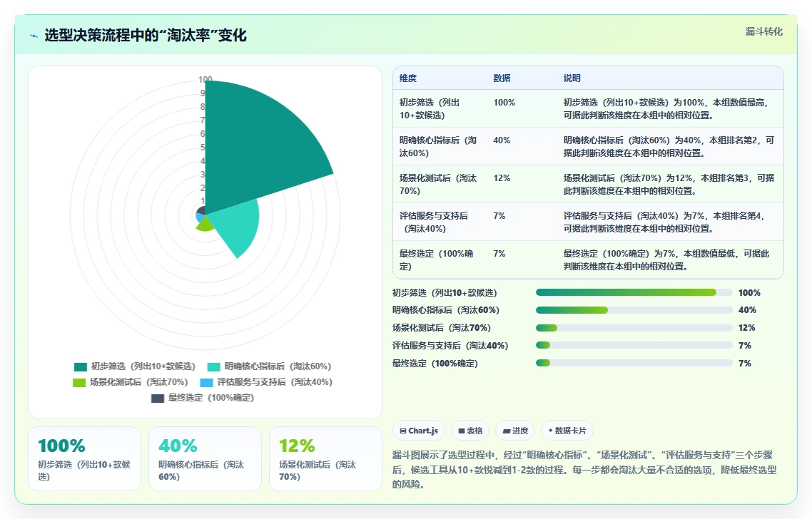The height and width of the screenshot is (519, 812).
Task: Click the 明确核心指标后 progress bar at 40%
Action: coord(634,310)
